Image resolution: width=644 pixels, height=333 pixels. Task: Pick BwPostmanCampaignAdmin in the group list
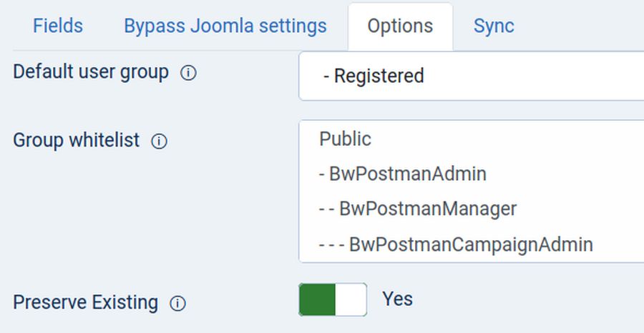(x=456, y=244)
